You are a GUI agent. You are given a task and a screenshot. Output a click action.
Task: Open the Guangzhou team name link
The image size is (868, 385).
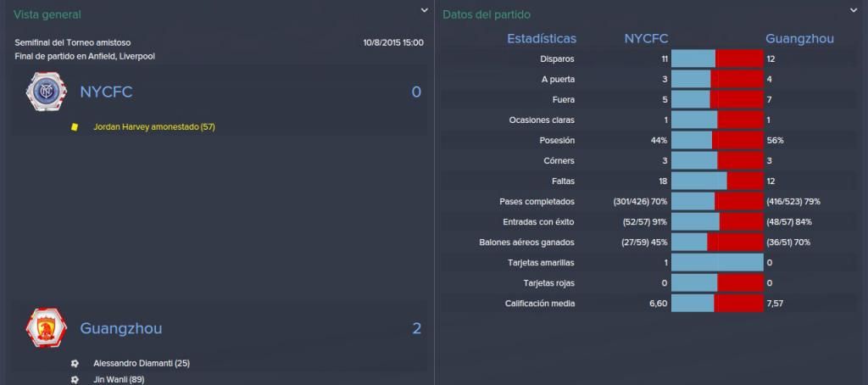pos(121,328)
